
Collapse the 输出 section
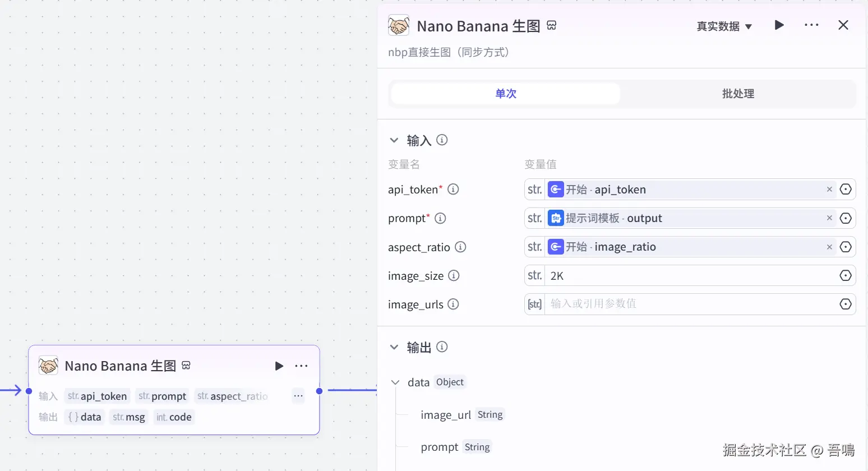(394, 347)
